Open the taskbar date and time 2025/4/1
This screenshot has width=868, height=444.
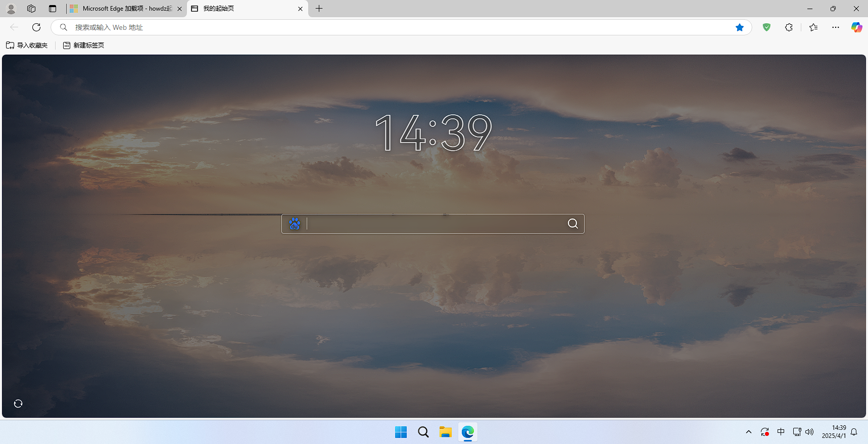coord(834,432)
